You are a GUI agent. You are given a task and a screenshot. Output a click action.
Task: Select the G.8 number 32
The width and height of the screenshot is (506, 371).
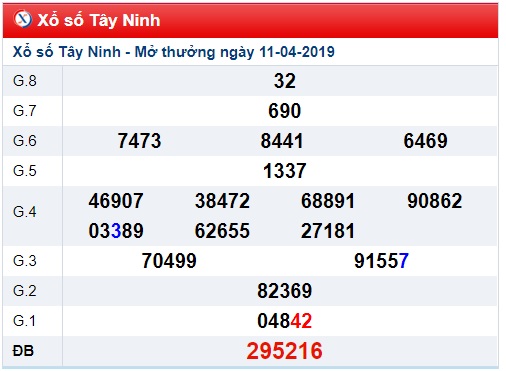click(x=285, y=81)
